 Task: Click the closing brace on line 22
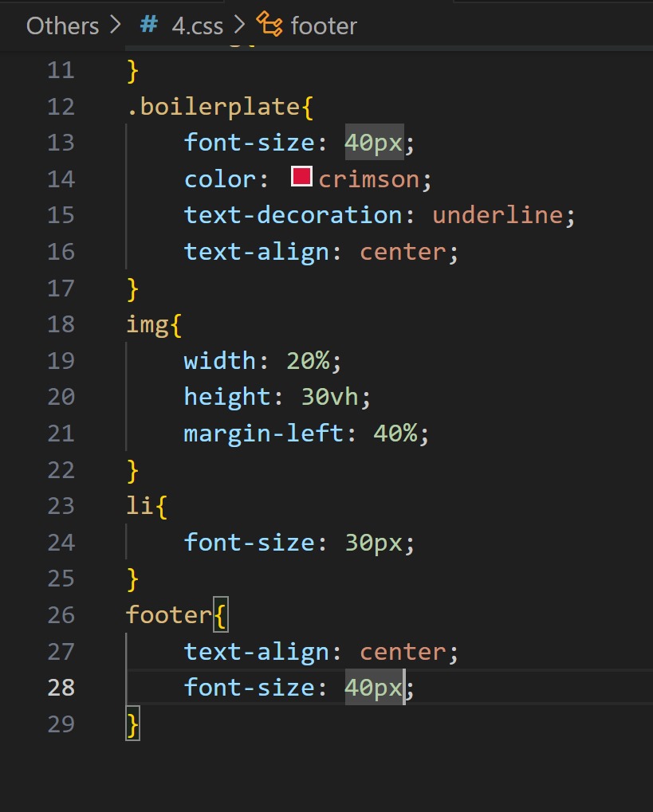[132, 471]
